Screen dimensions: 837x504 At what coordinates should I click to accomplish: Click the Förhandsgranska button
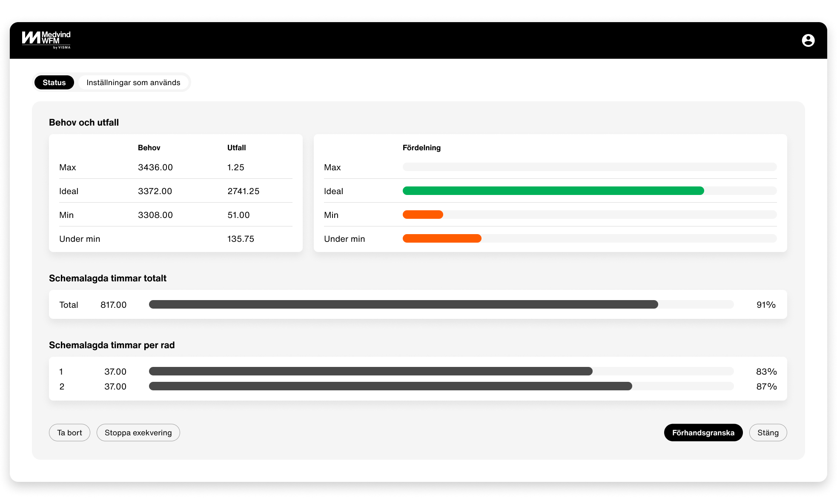coord(703,432)
